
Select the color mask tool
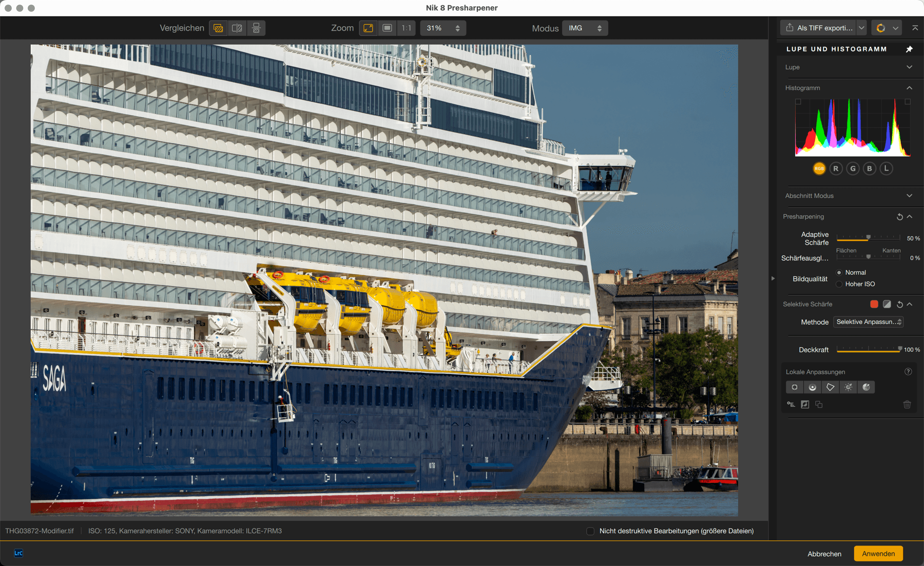(x=867, y=387)
